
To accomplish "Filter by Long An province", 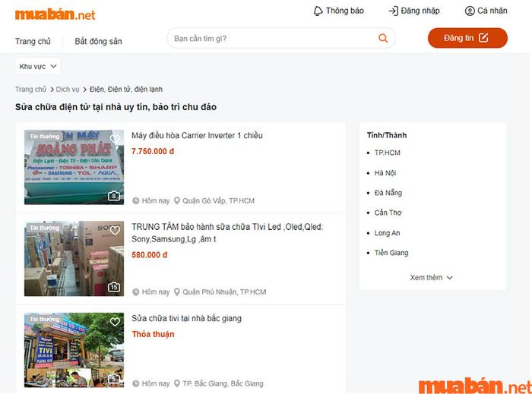I will point(387,233).
